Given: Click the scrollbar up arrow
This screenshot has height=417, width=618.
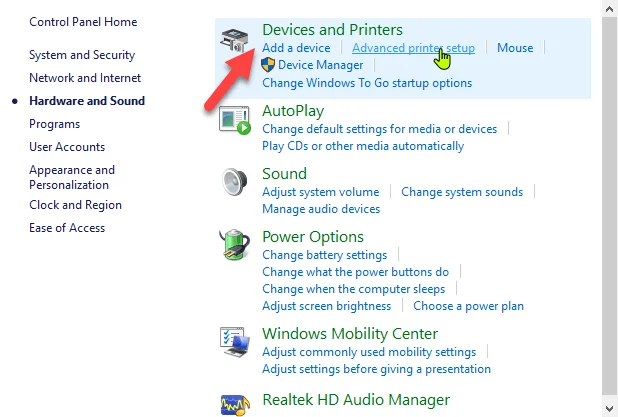Looking at the screenshot, I should pyautogui.click(x=610, y=8).
